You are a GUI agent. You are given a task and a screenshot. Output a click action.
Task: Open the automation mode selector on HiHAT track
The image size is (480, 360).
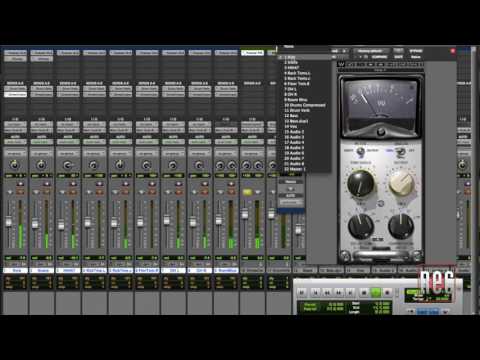tap(68, 142)
